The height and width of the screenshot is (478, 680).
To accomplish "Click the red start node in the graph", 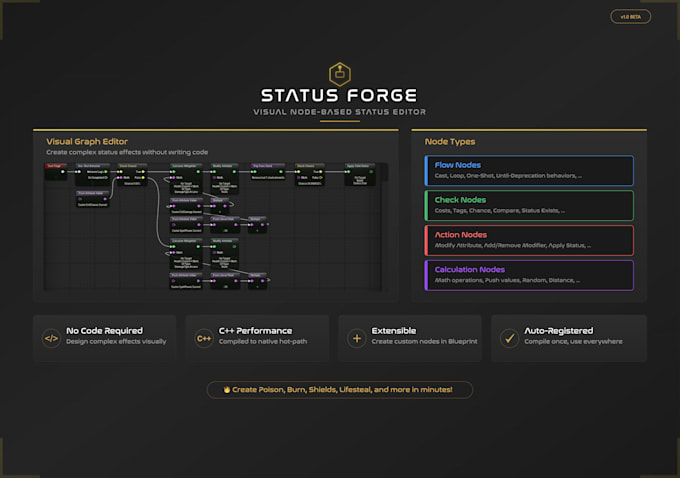I will [56, 170].
